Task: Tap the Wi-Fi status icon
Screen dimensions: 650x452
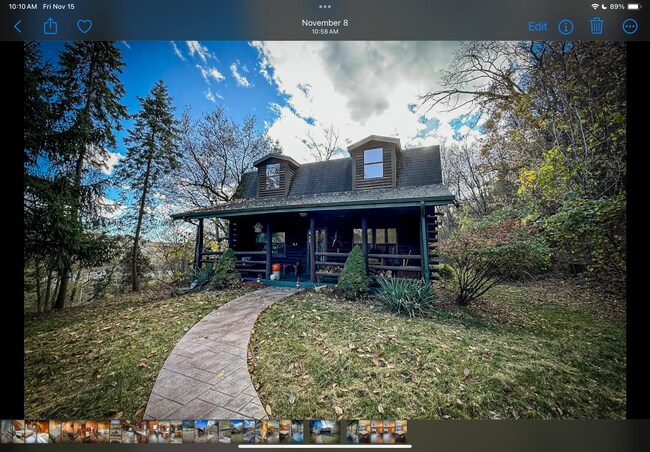Action: [x=595, y=6]
